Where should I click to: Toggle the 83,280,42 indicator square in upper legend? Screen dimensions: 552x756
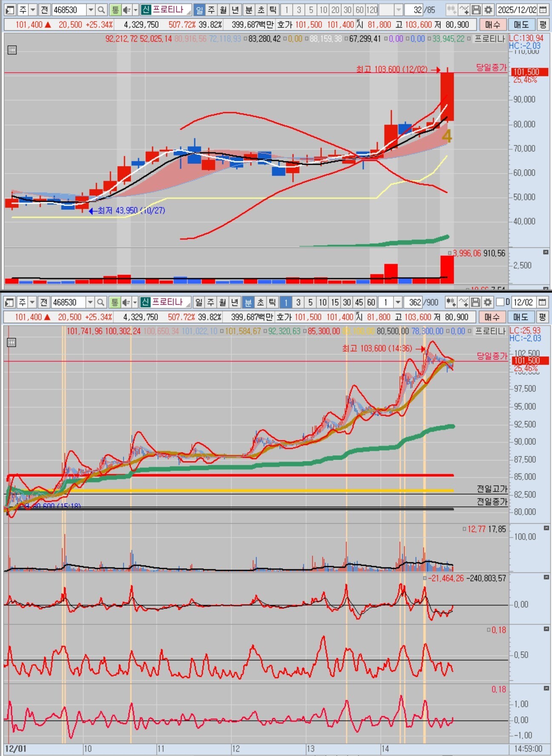[x=246, y=39]
